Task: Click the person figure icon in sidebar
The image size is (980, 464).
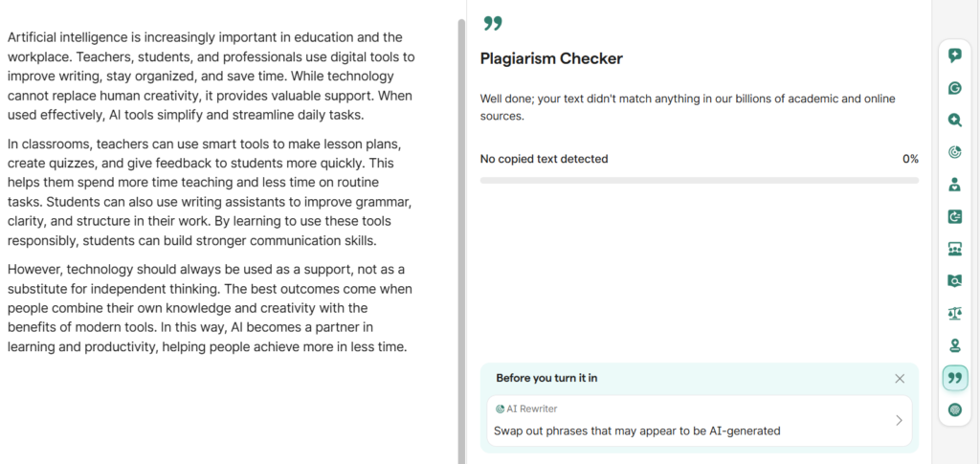Action: [954, 185]
